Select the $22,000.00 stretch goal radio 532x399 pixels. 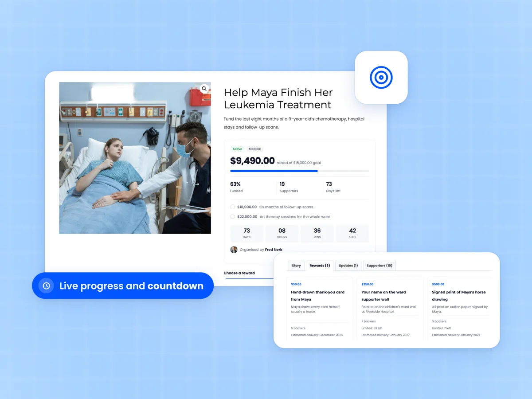pos(233,217)
